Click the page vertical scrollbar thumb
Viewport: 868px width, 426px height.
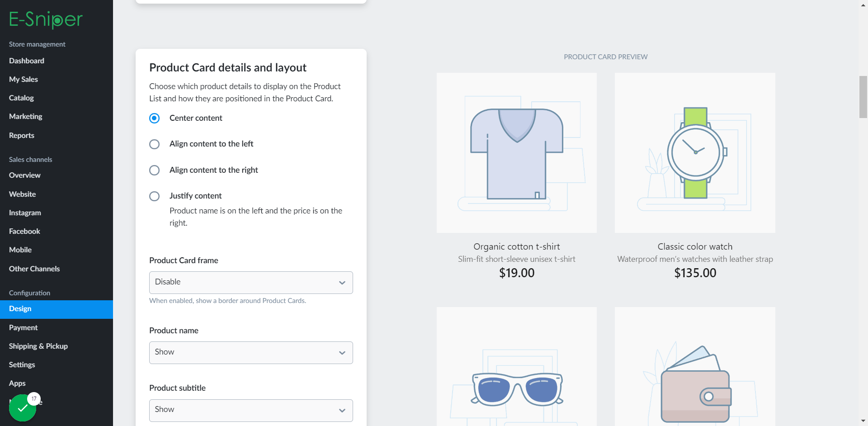tap(863, 97)
